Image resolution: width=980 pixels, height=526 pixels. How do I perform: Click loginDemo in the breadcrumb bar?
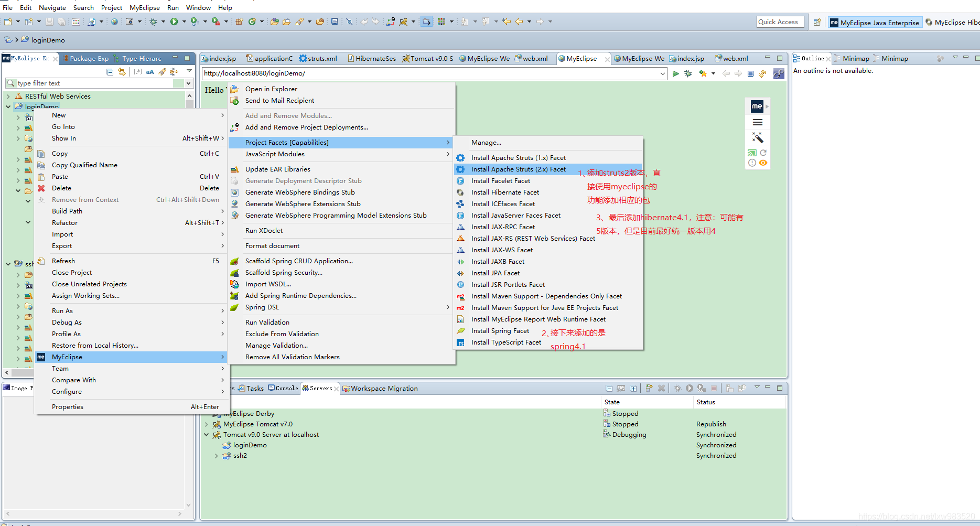coord(48,40)
